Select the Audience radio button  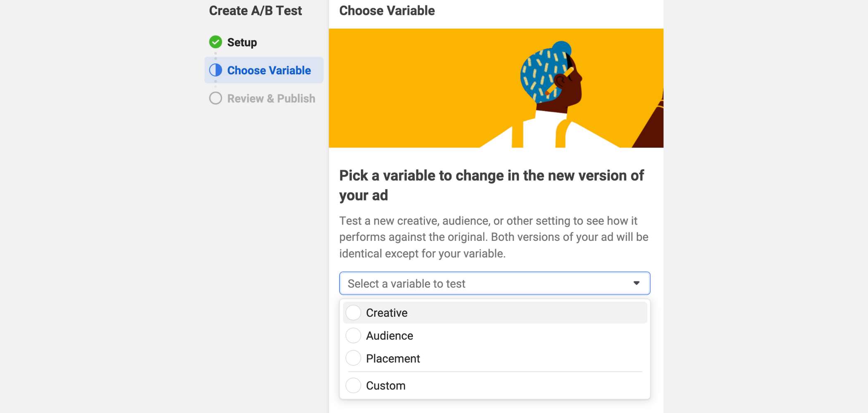pyautogui.click(x=353, y=335)
